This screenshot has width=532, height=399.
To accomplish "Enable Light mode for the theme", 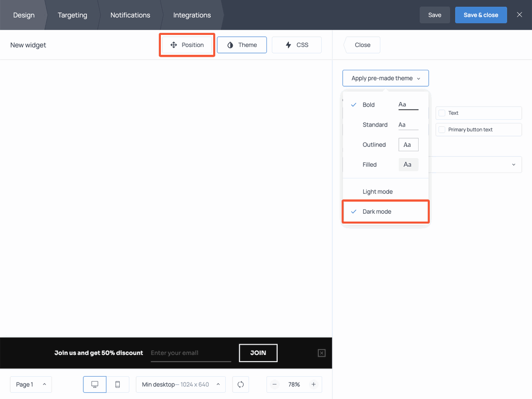I will pyautogui.click(x=377, y=191).
